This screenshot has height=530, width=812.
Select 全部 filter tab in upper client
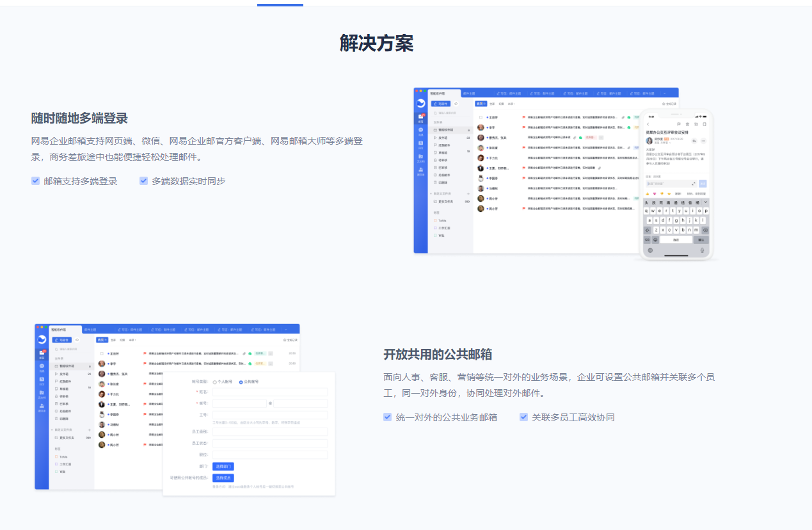[492, 104]
